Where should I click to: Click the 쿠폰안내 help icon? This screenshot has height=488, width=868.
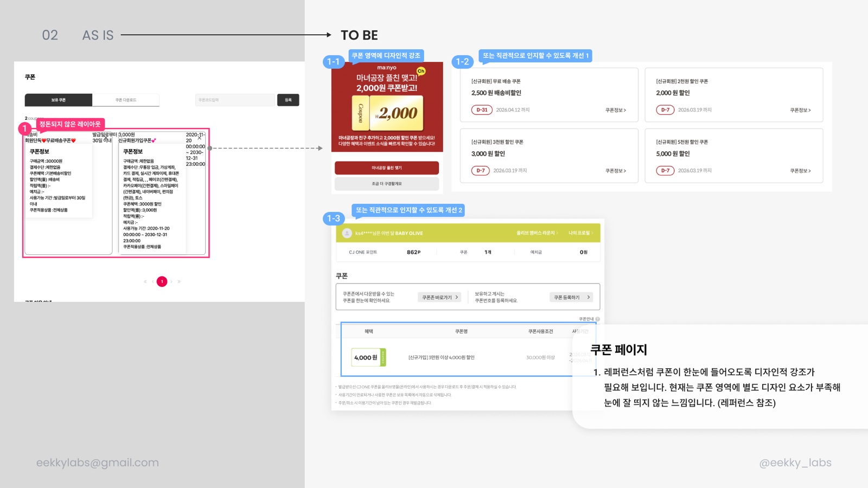pyautogui.click(x=597, y=319)
